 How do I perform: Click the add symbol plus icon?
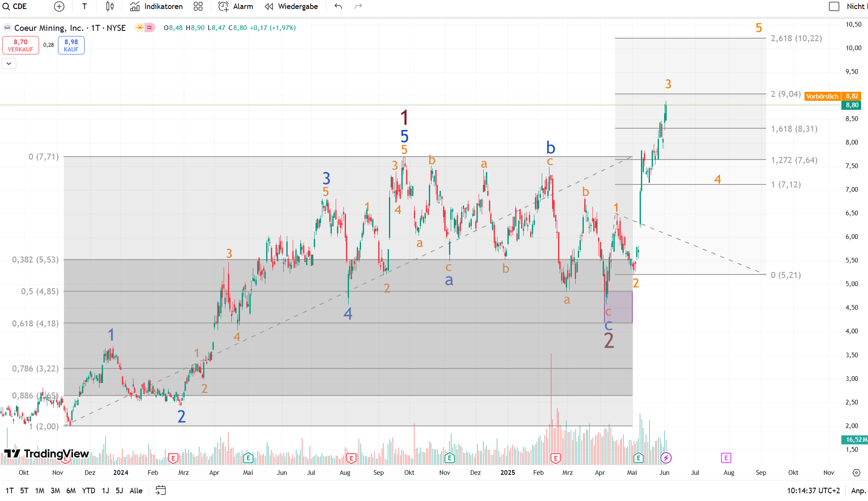[59, 6]
